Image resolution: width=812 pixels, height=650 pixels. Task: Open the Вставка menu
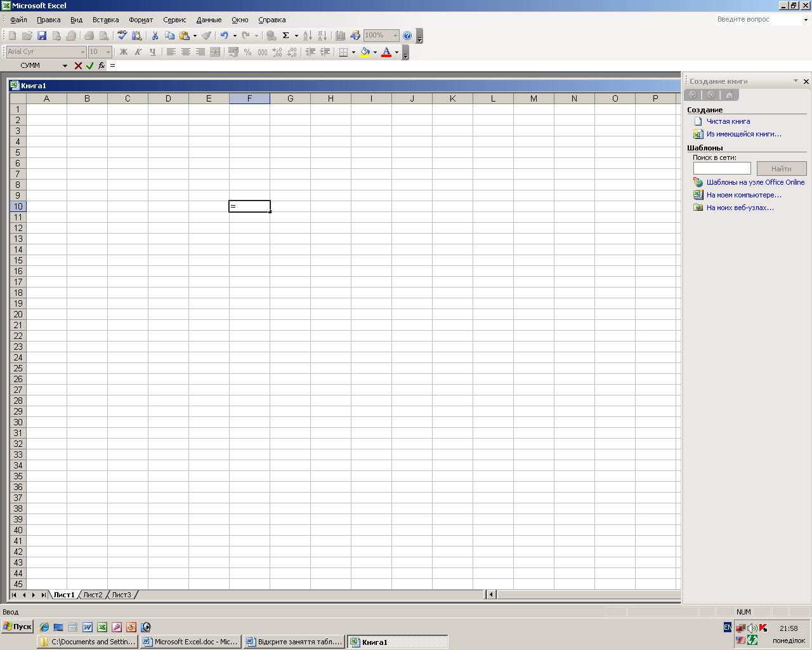click(x=105, y=20)
